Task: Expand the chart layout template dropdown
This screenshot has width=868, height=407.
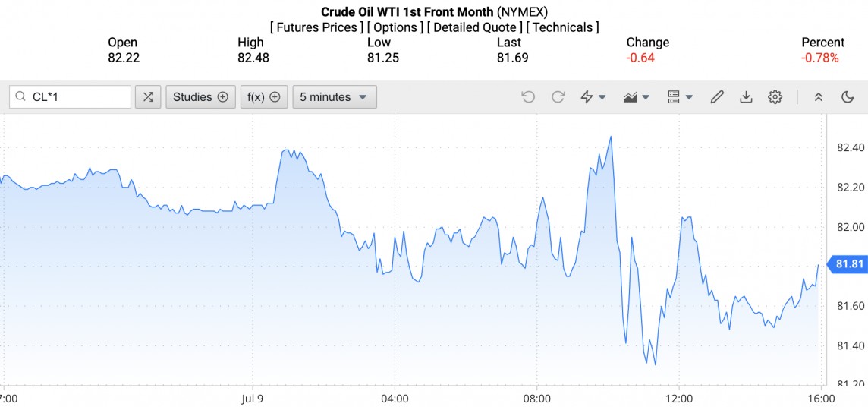Action: point(680,97)
